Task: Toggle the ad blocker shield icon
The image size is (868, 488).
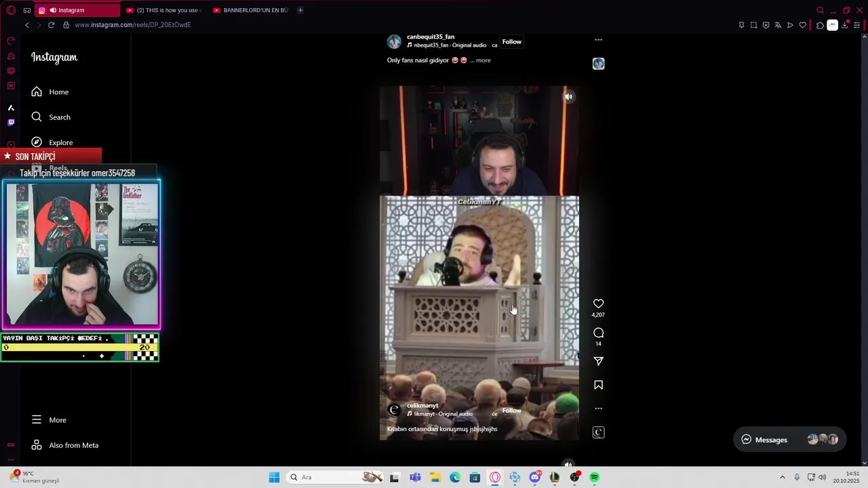Action: point(766,25)
